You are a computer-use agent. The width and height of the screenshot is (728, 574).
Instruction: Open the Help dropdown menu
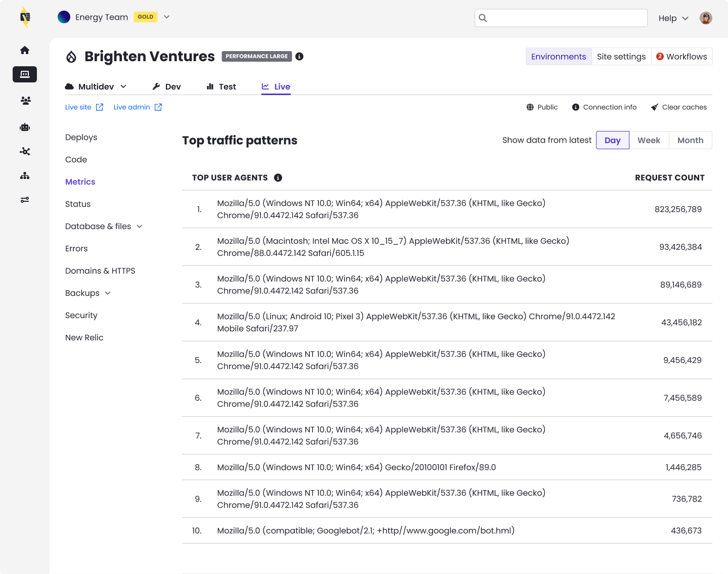[673, 18]
